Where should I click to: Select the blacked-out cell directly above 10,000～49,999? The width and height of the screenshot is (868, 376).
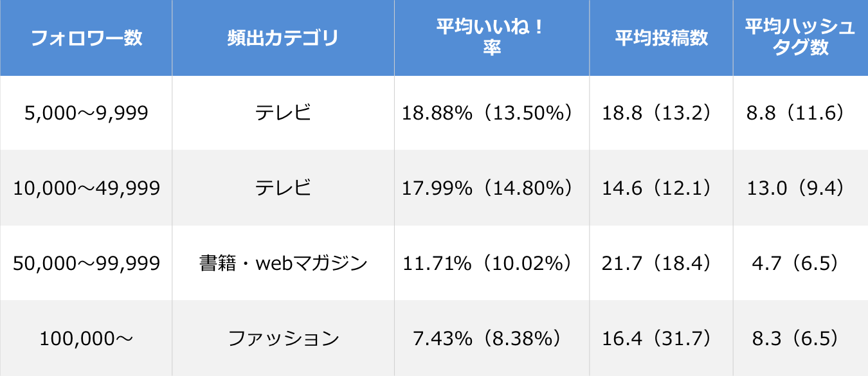point(86,113)
